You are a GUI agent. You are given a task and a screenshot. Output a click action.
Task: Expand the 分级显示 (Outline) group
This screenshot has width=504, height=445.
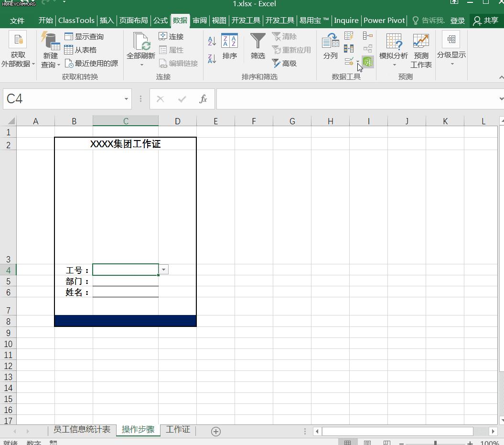click(451, 48)
